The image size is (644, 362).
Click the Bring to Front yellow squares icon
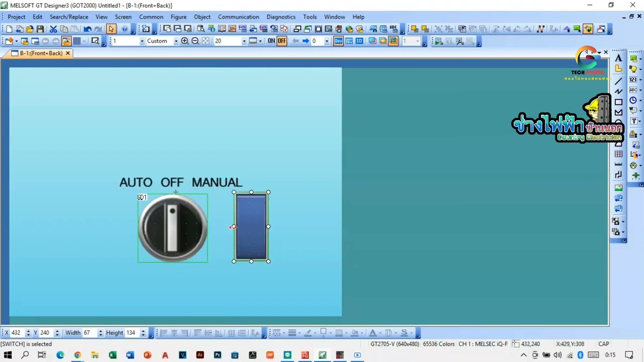click(x=415, y=29)
